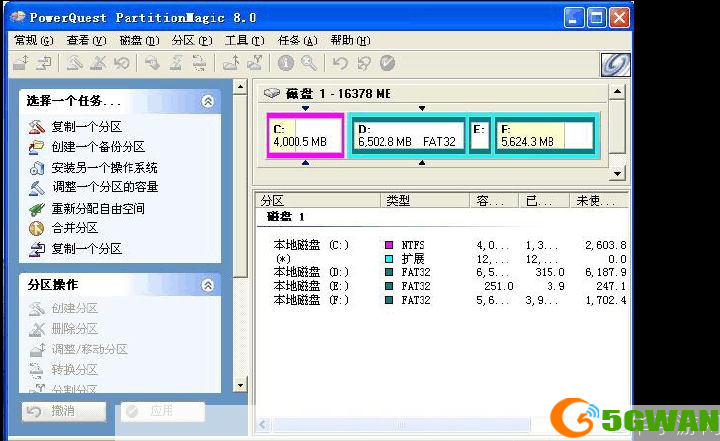
Task: Click the Label partition toolbar icon
Action: (x=152, y=62)
